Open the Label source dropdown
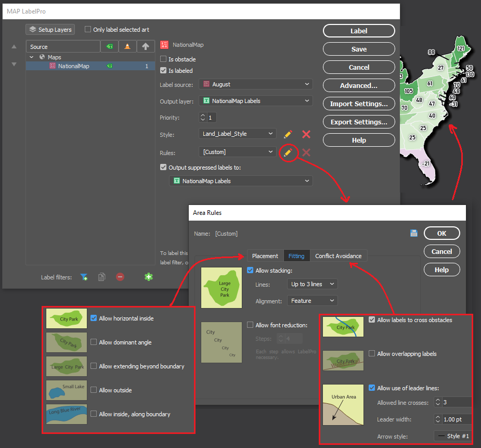481x448 pixels. pyautogui.click(x=256, y=84)
